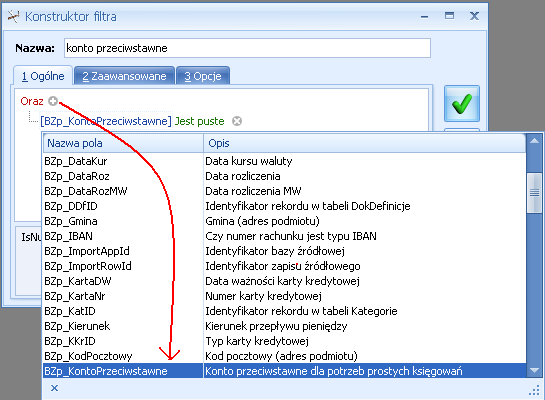Remove the BZp_KontoPrzeciwstawne condition with x icon
Viewport: 545px width, 400px height.
[x=237, y=121]
